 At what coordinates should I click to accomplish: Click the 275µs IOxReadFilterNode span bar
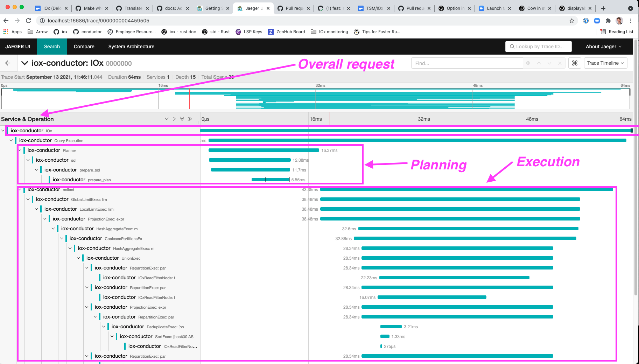(x=381, y=346)
